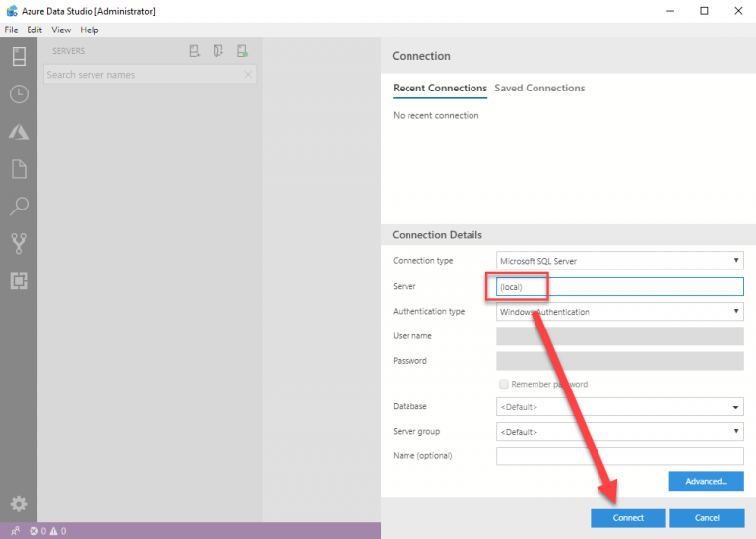Viewport: 756px width, 539px height.
Task: Open the File menu
Action: tap(11, 30)
